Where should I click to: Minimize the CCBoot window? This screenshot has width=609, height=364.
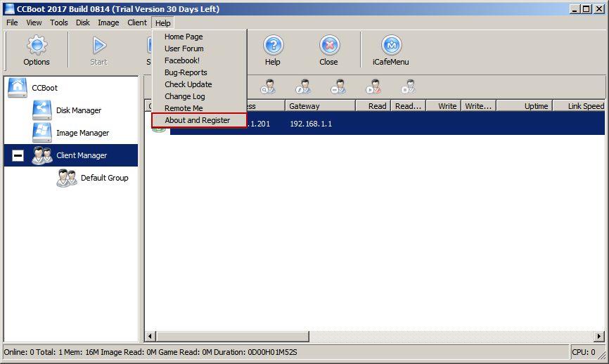click(576, 9)
